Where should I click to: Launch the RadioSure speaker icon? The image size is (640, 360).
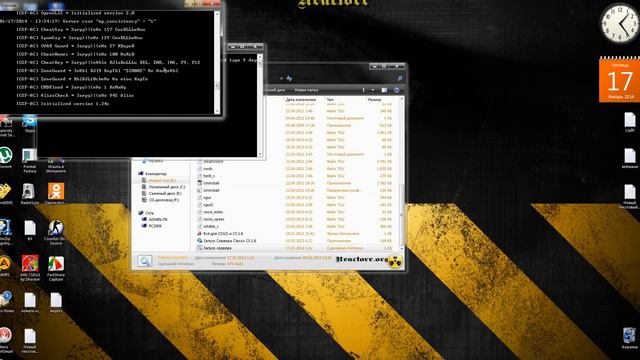point(29,193)
